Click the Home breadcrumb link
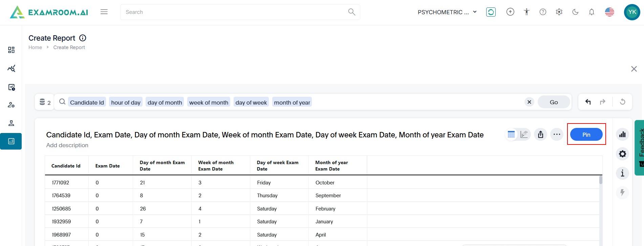This screenshot has height=246, width=644. [x=35, y=48]
